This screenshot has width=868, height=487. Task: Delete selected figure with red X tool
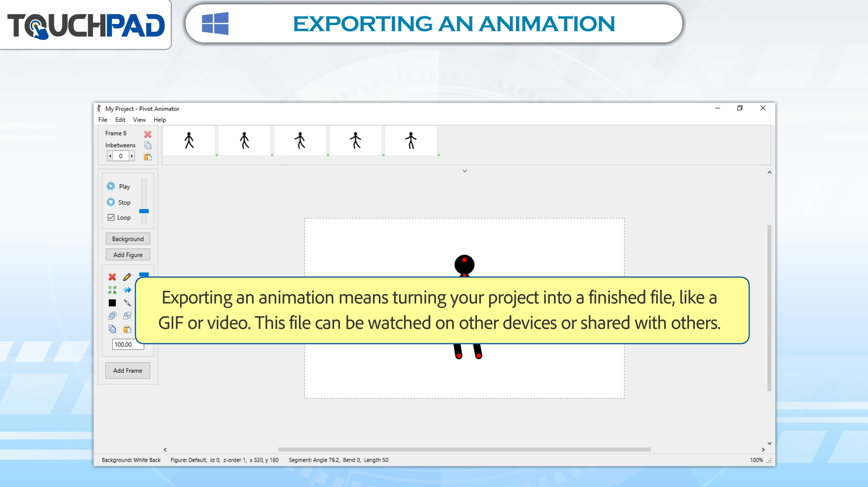coord(112,277)
